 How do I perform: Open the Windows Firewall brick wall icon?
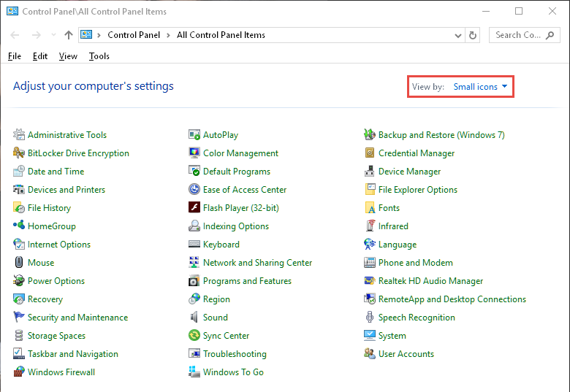19,372
